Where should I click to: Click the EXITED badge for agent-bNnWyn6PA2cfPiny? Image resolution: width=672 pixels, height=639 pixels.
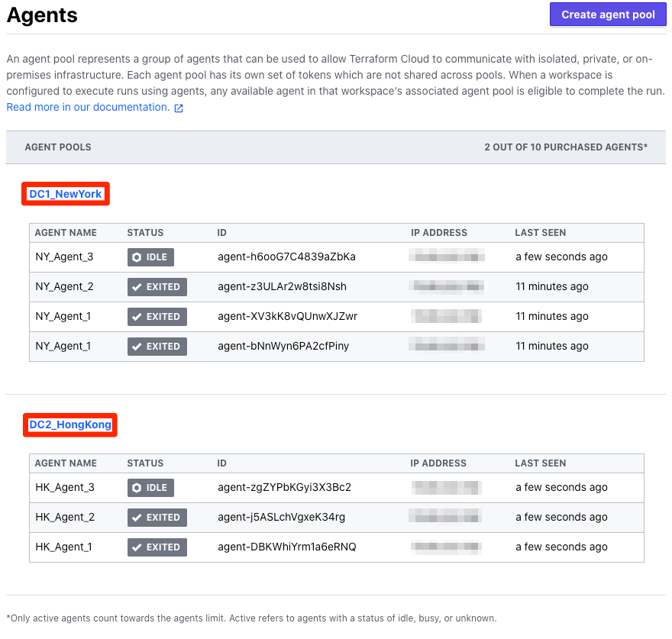157,347
